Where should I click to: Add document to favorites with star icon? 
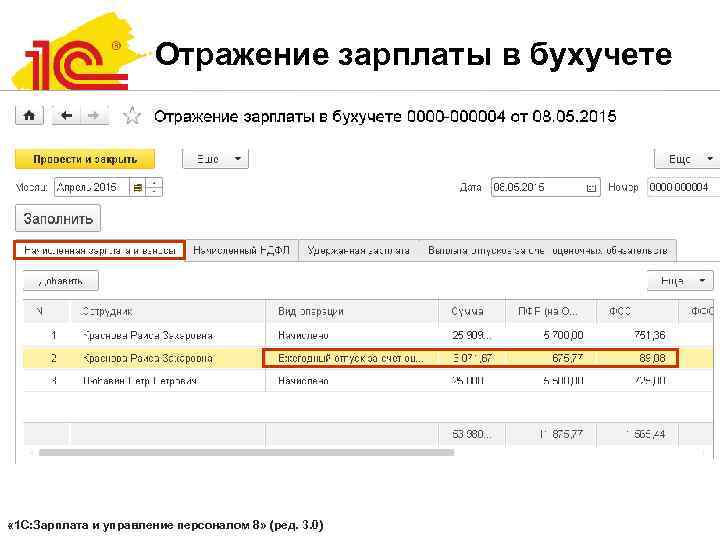pos(132,115)
